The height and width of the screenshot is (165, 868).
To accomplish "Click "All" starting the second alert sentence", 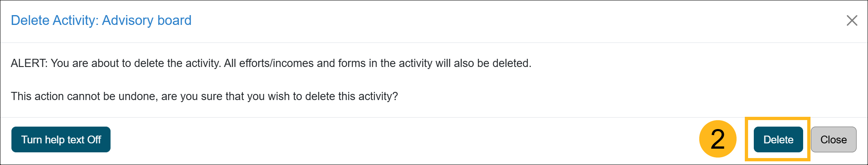I will 230,63.
